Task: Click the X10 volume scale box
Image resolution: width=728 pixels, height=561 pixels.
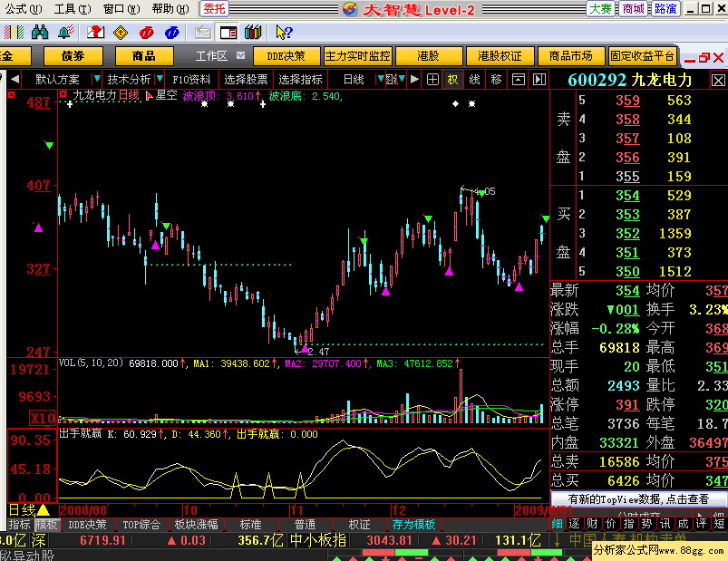Action: pos(43,418)
